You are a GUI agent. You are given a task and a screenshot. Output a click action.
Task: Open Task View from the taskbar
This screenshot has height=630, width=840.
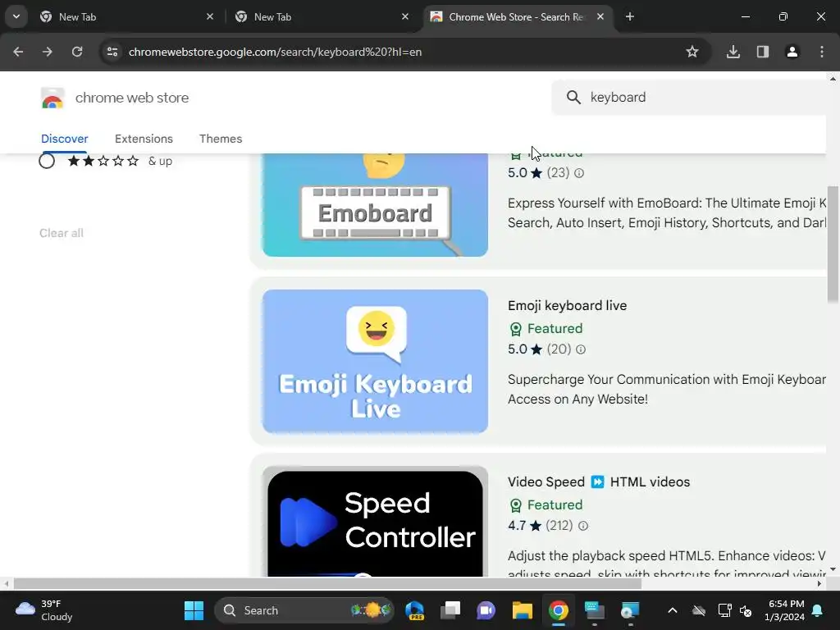(x=450, y=610)
